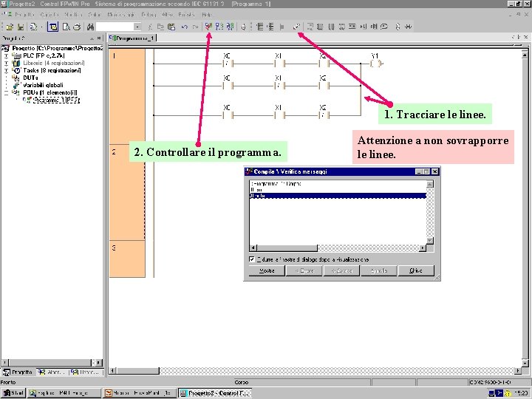Open project via the folder toolbar icon

click(x=10, y=27)
